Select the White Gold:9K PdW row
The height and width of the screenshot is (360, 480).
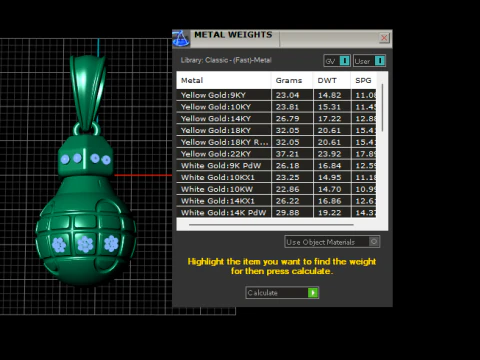tap(276, 165)
